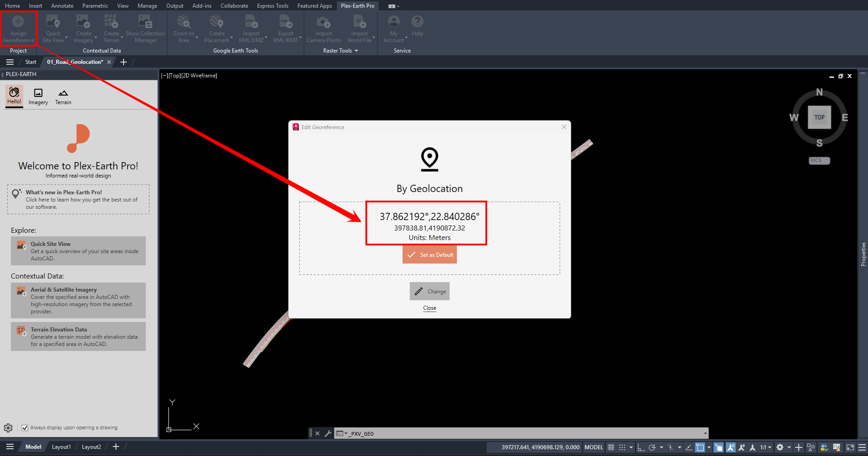This screenshot has height=456, width=868.
Task: Expand Create Terrain dropdown arrow
Action: click(122, 38)
